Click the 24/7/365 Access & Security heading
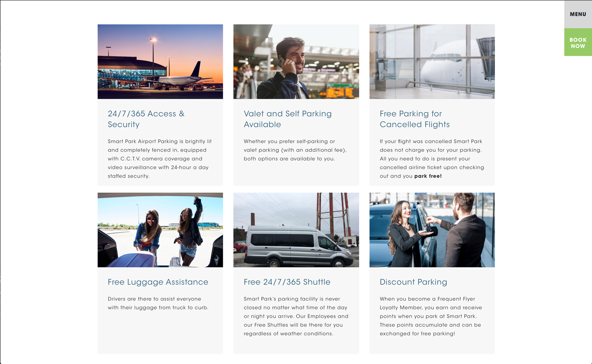592x364 pixels. click(x=146, y=119)
